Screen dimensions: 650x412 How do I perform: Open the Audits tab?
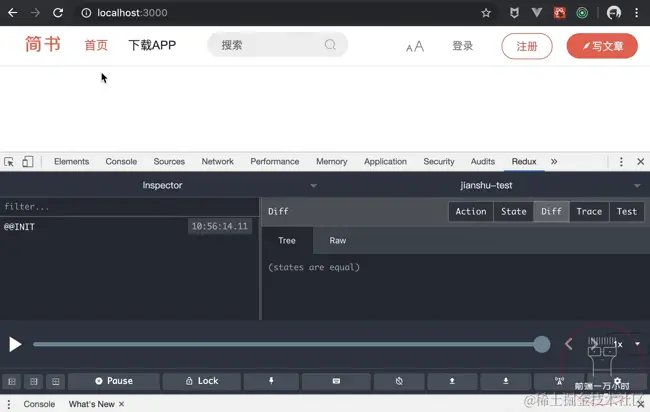coord(483,162)
